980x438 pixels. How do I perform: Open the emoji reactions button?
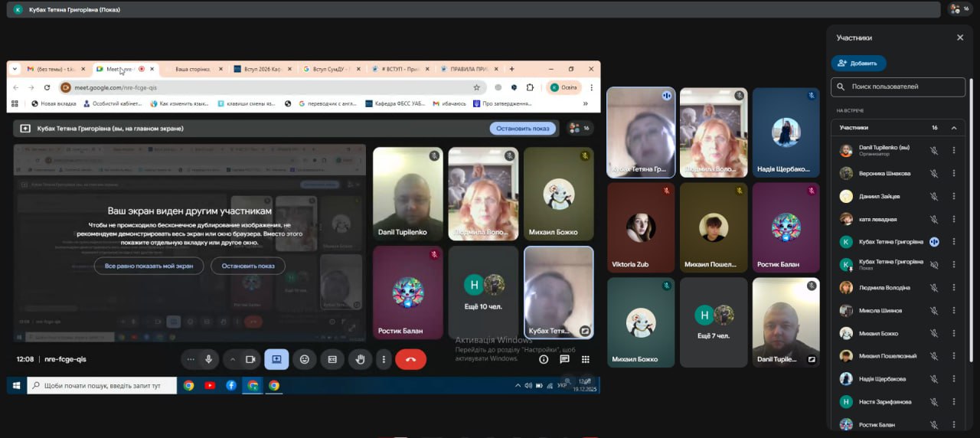[x=305, y=359]
